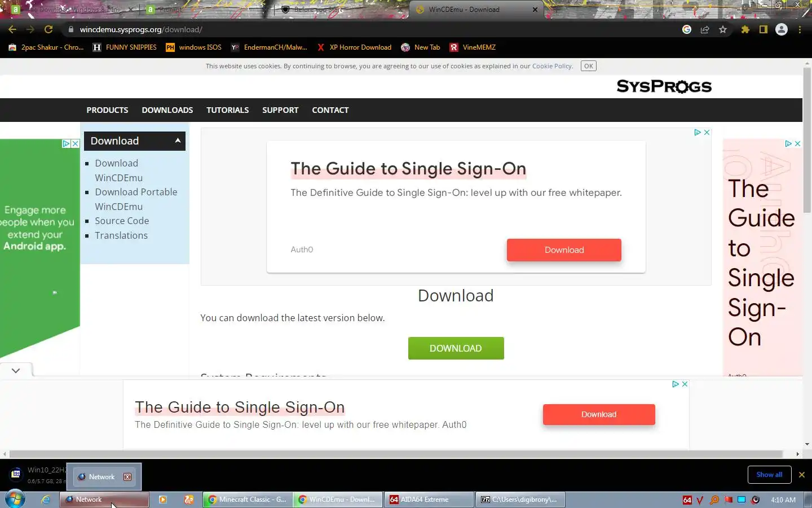Click the green DOWNLOAD button
This screenshot has height=508, width=812.
(x=456, y=348)
